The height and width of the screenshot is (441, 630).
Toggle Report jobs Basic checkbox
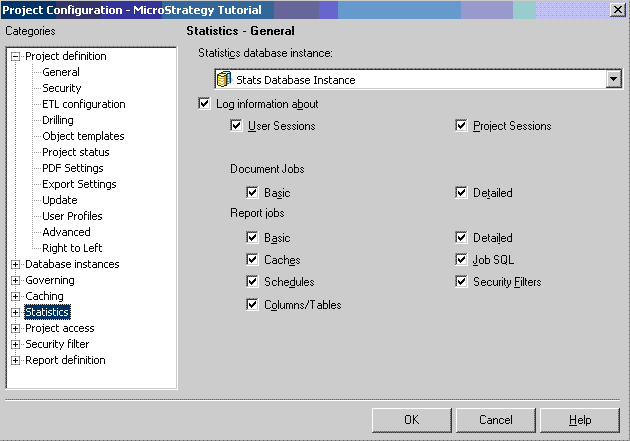point(252,238)
